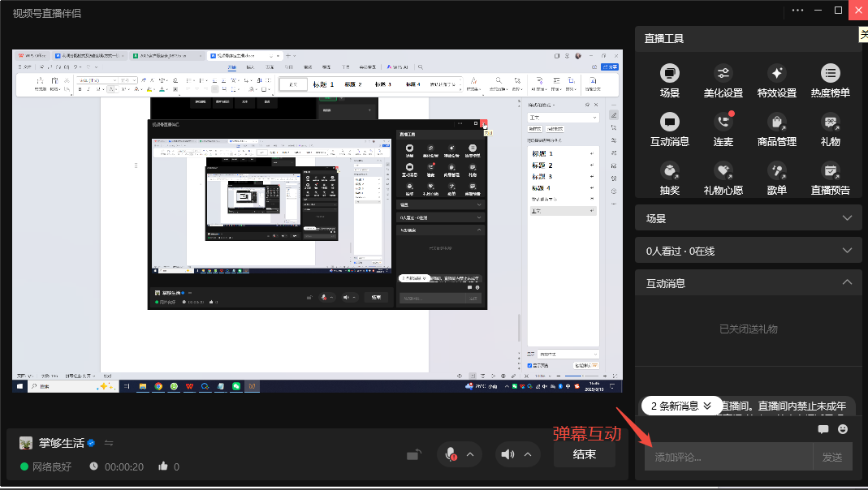Mute the microphone

click(450, 454)
